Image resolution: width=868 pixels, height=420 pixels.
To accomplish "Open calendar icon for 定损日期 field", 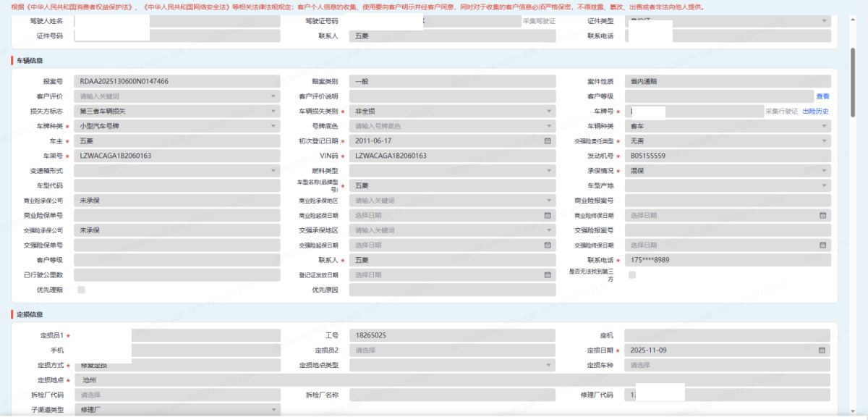I will pos(822,350).
